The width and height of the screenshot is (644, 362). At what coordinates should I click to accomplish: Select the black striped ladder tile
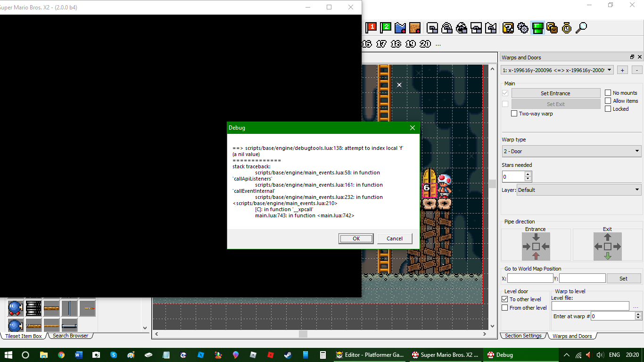[x=33, y=308]
